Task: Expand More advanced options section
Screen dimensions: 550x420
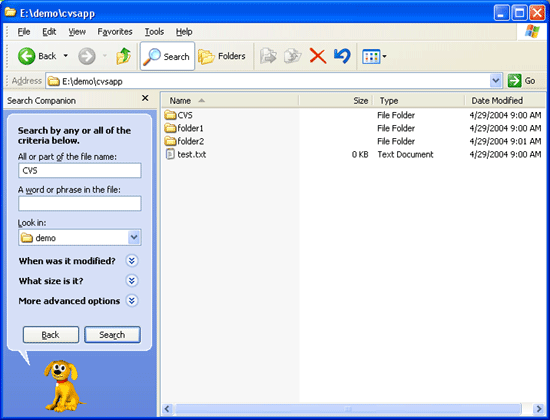Action: tap(132, 301)
